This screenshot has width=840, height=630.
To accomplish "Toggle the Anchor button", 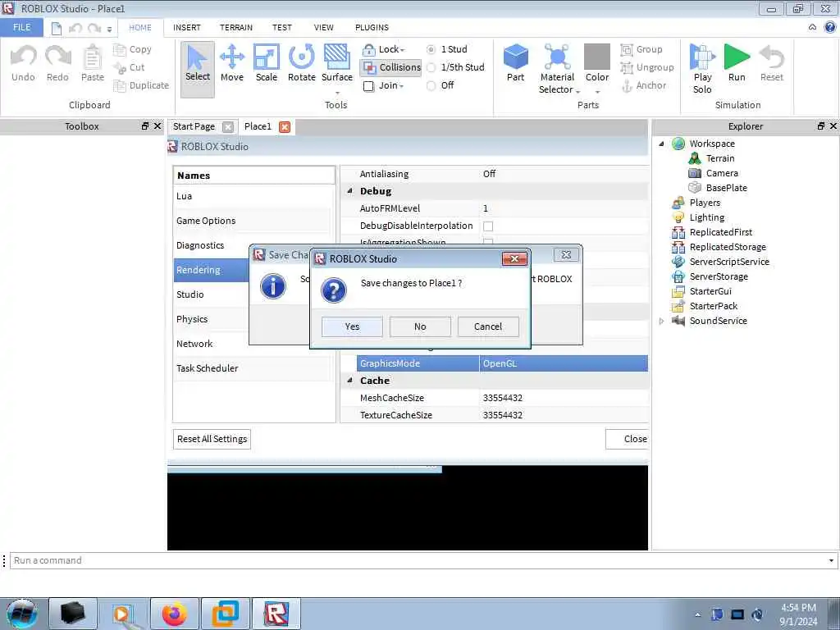I will 644,85.
